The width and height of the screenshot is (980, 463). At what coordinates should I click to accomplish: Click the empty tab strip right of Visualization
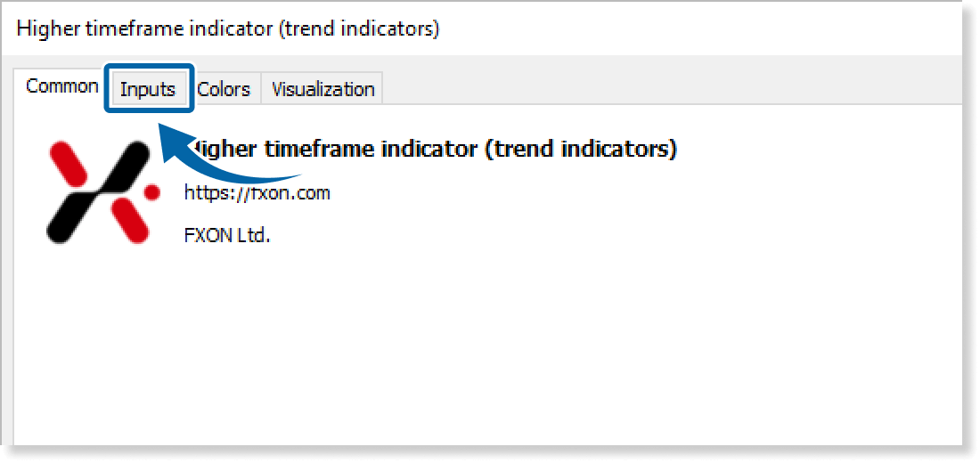(668, 89)
